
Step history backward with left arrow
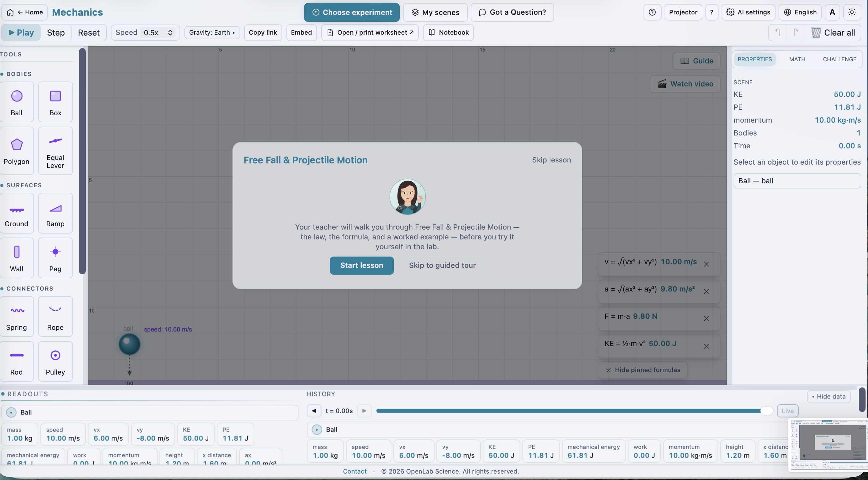pyautogui.click(x=314, y=410)
